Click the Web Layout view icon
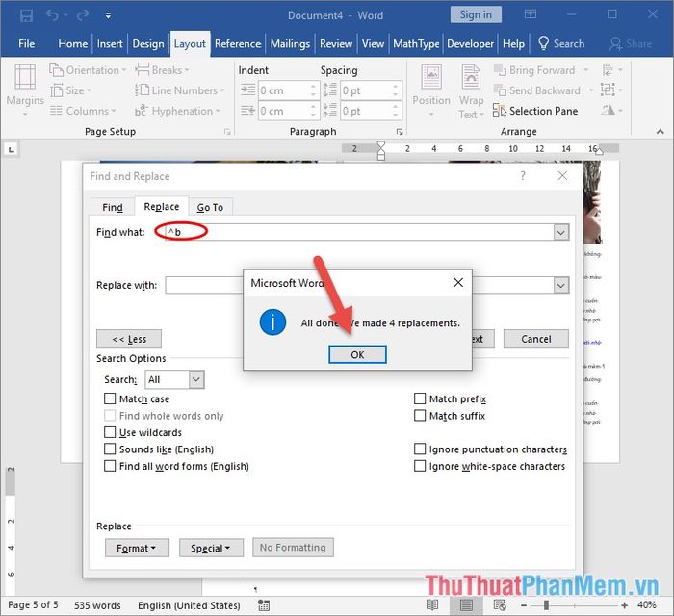 [x=500, y=605]
